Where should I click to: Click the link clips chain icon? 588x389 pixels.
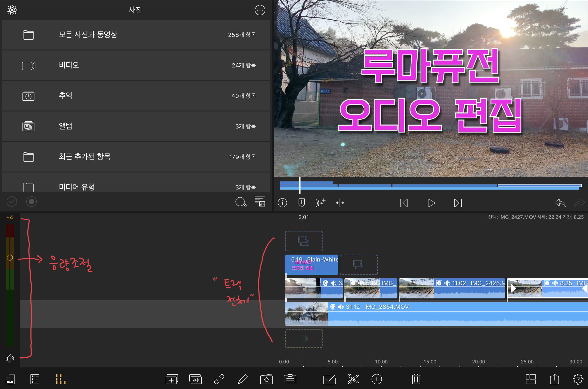219,379
